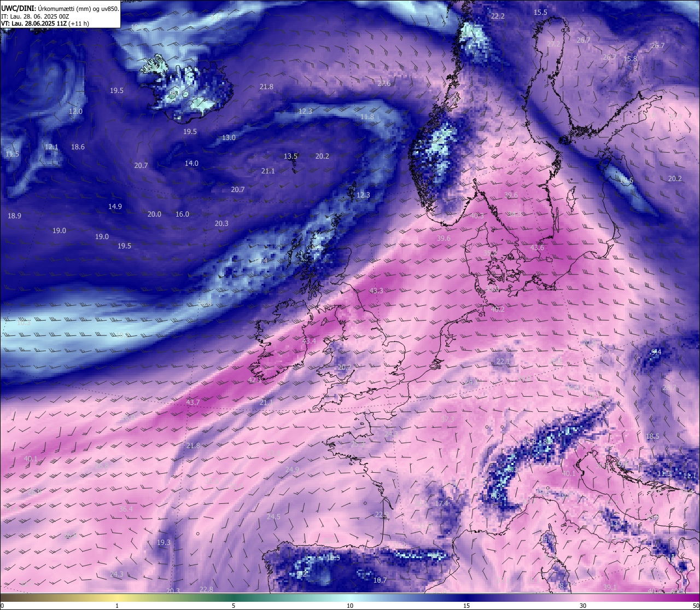Click the '5' tick on the color scale
This screenshot has width=700, height=610.
pyautogui.click(x=234, y=606)
